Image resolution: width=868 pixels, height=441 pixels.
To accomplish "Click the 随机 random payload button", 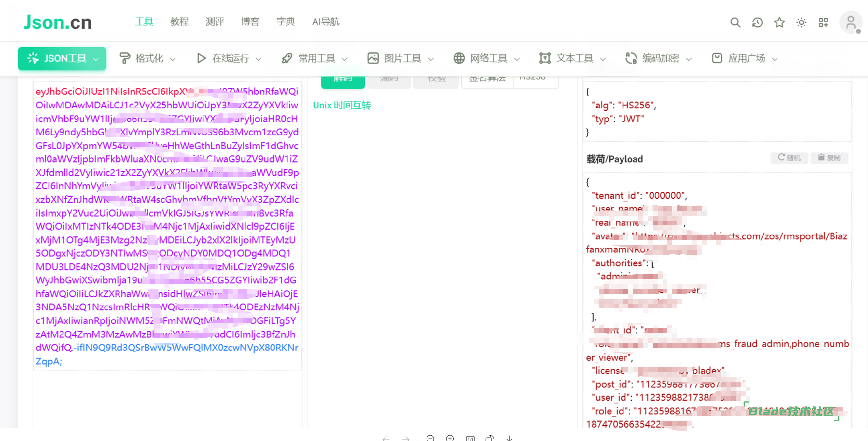I will [789, 157].
